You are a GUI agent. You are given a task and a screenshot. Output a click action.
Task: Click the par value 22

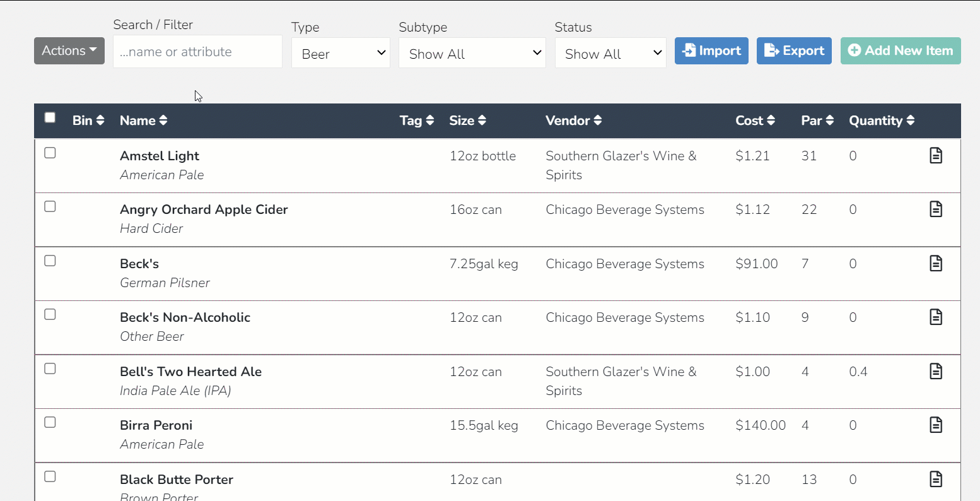click(x=809, y=209)
